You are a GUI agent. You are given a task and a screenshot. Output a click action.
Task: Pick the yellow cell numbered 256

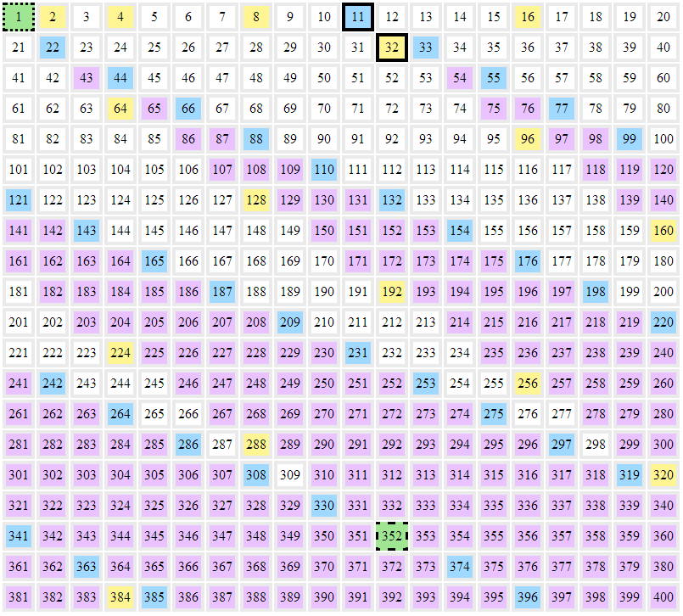coord(528,384)
